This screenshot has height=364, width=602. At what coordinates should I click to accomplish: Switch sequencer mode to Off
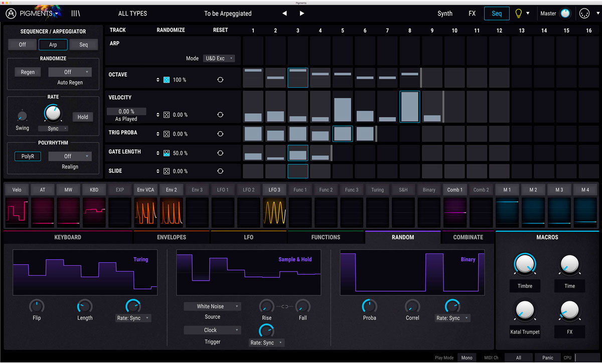[23, 45]
